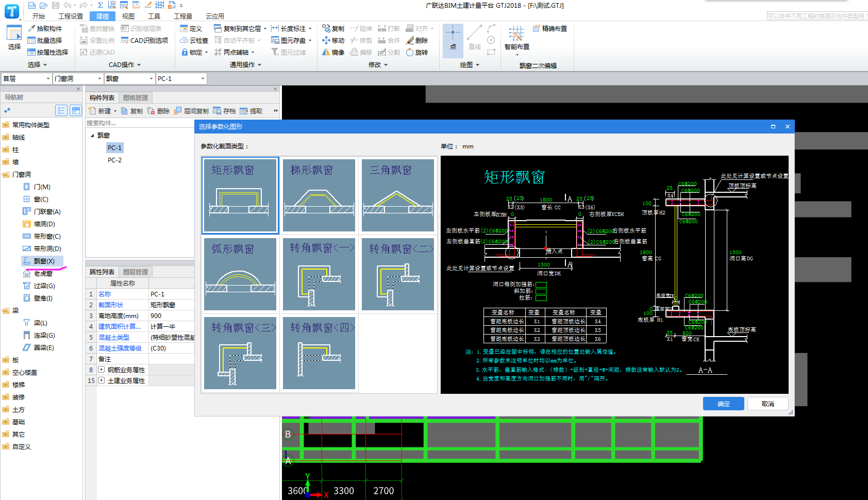868x500 pixels.
Task: Click 按属性选择 select-by-property tool
Action: [x=48, y=52]
